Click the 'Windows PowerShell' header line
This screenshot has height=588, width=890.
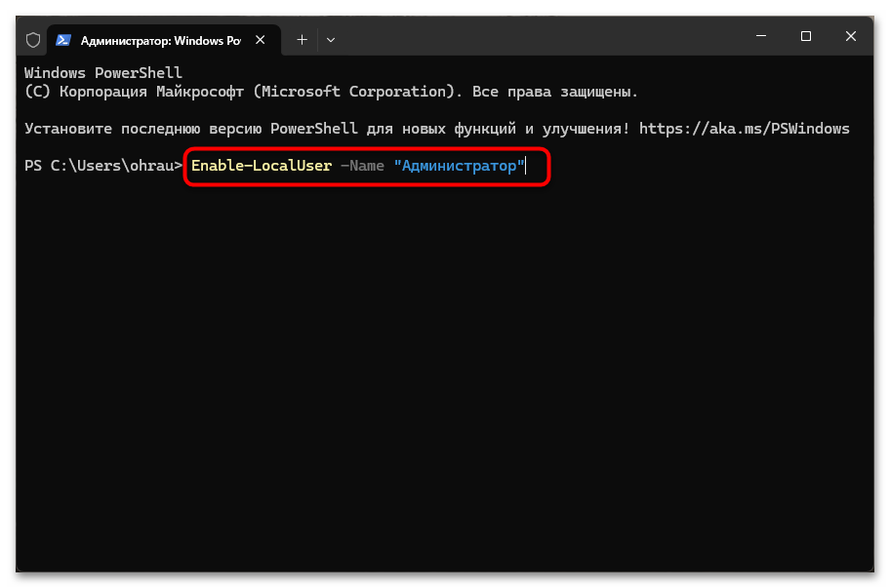103,73
